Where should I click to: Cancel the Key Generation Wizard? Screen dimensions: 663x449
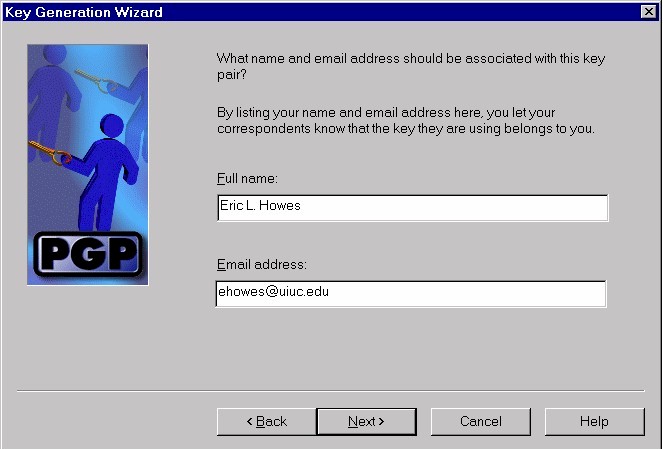(481, 422)
